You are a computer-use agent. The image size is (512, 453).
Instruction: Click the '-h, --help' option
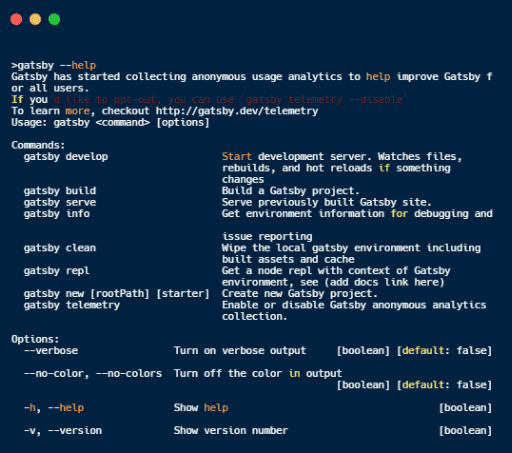pyautogui.click(x=54, y=408)
